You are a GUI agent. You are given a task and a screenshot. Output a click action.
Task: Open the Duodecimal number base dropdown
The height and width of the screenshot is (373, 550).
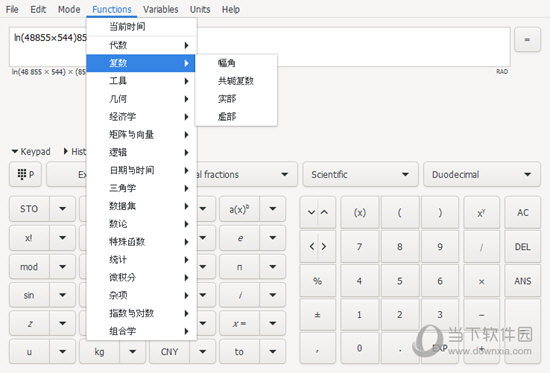click(x=482, y=174)
